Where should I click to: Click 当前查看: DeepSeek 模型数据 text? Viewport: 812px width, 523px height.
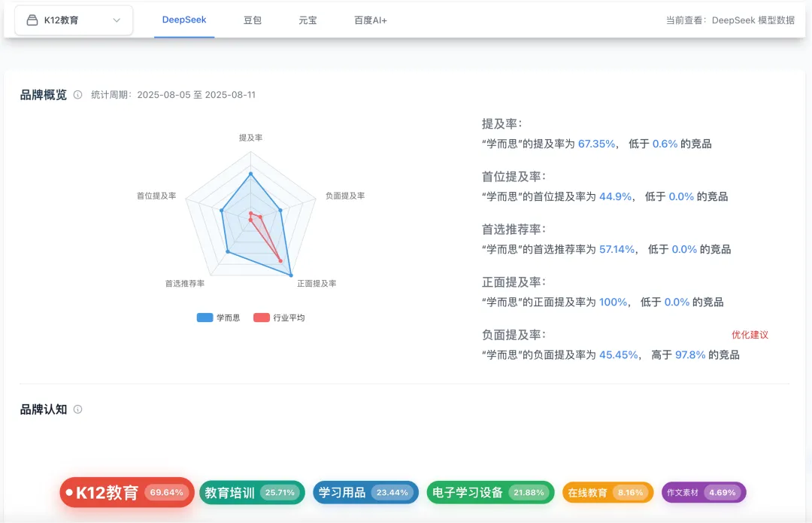tap(730, 20)
